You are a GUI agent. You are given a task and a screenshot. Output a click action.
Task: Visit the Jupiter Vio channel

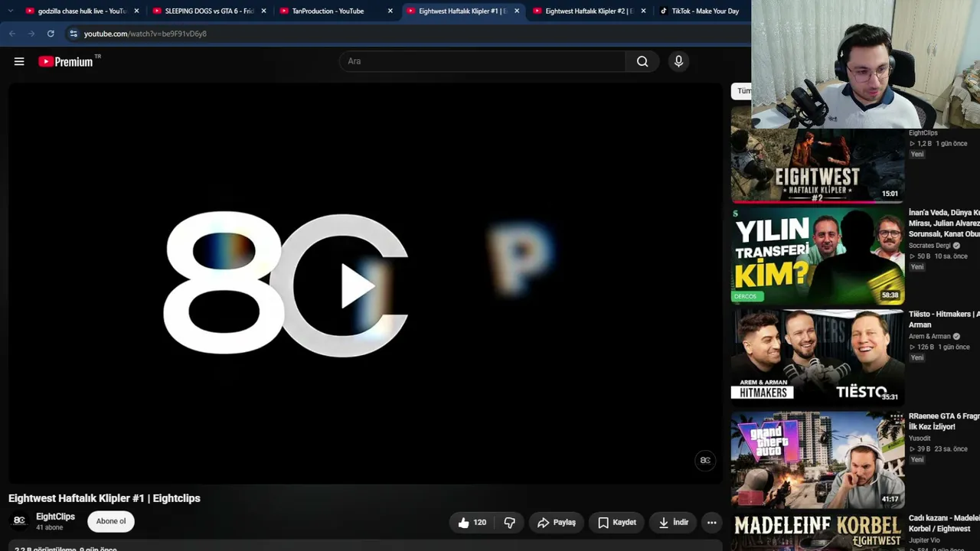[x=925, y=540]
